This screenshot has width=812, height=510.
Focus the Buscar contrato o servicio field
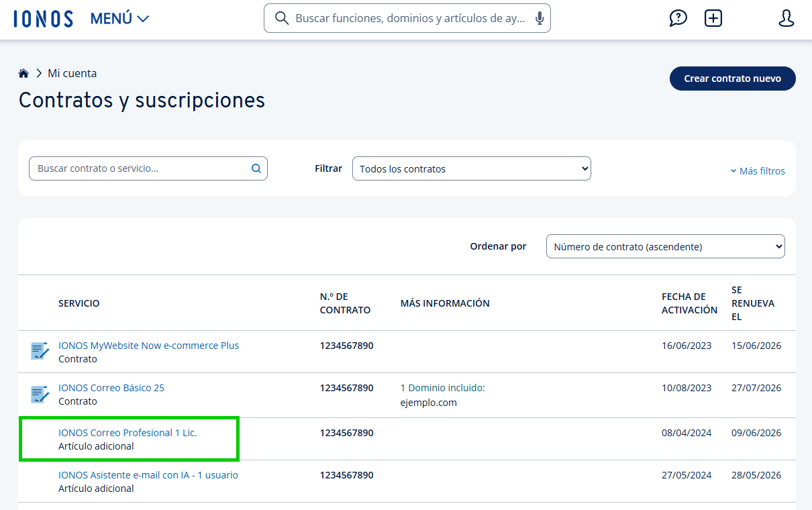tap(148, 168)
